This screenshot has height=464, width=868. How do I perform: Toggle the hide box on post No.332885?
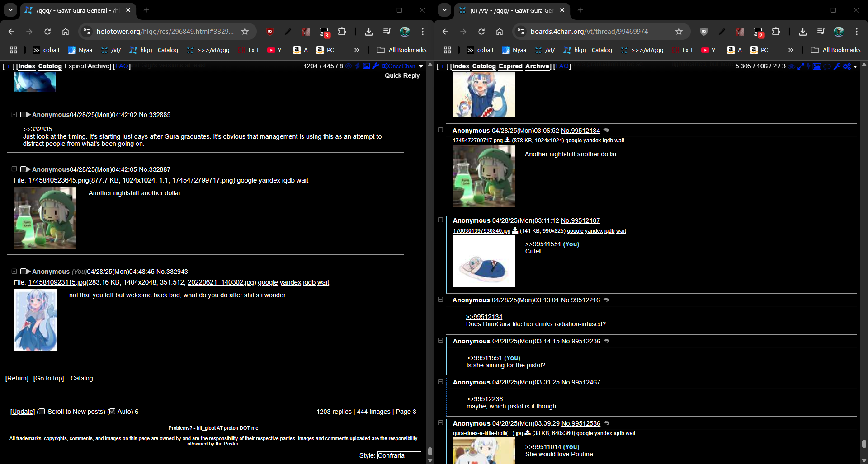(x=14, y=115)
